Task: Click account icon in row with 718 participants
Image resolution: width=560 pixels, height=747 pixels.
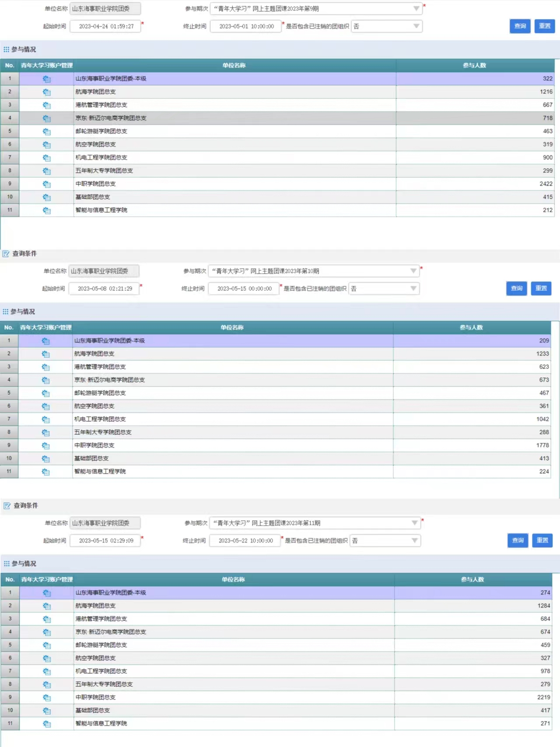Action: click(47, 118)
